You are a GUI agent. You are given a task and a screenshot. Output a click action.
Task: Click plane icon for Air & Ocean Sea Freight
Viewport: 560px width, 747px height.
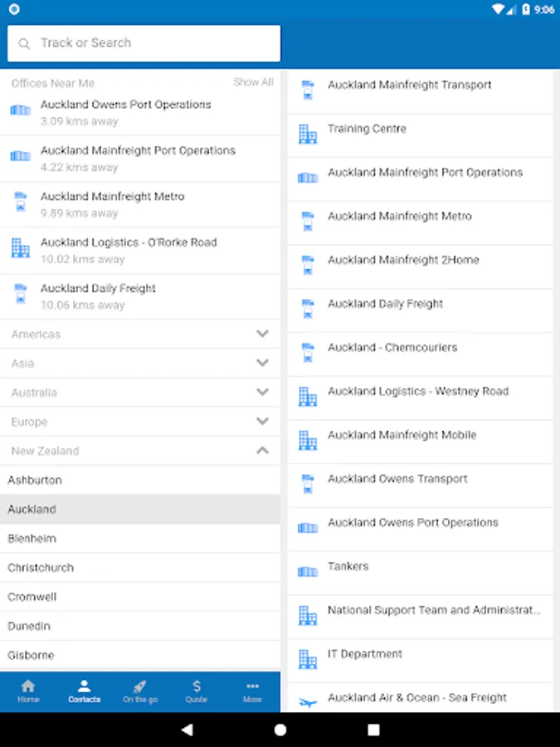point(308,702)
